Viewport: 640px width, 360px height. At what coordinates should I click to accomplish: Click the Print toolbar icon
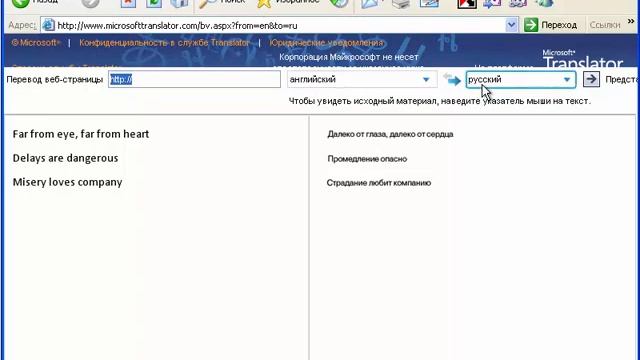point(401,3)
